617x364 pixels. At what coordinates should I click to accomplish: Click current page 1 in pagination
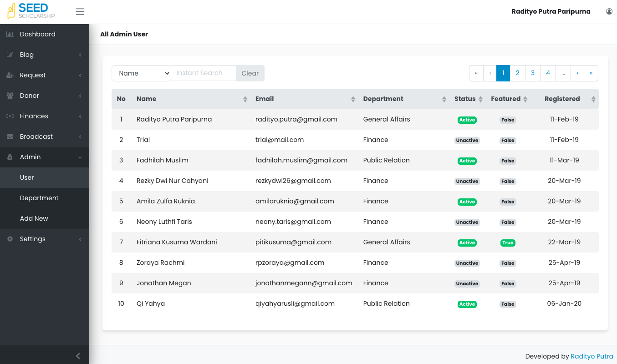(503, 73)
